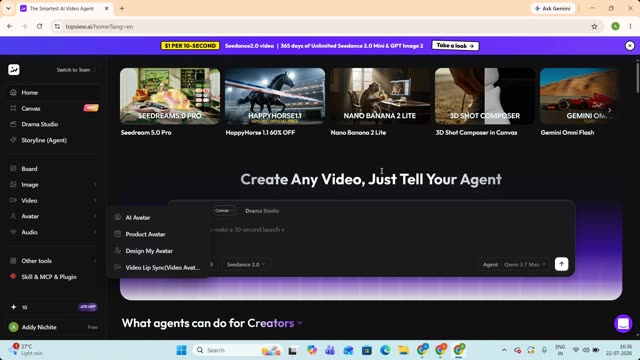
Task: Bookmark this page with the star icon
Action: point(594,27)
